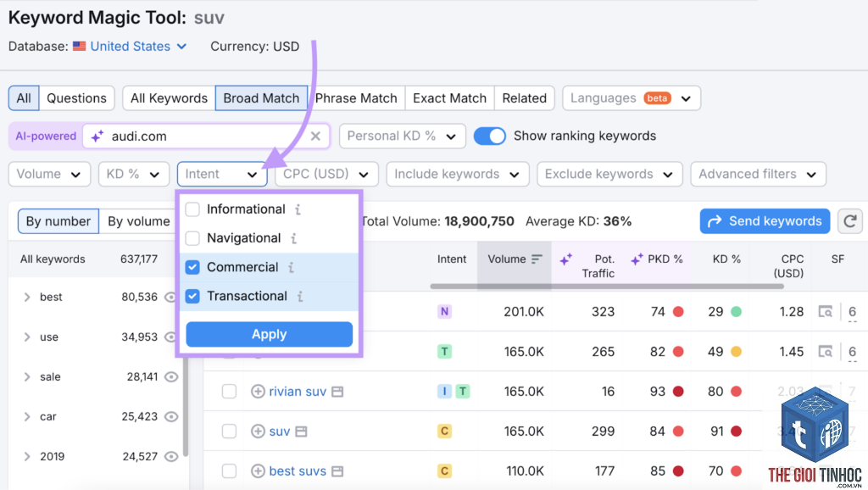Expand the 2019 keyword group

point(26,457)
